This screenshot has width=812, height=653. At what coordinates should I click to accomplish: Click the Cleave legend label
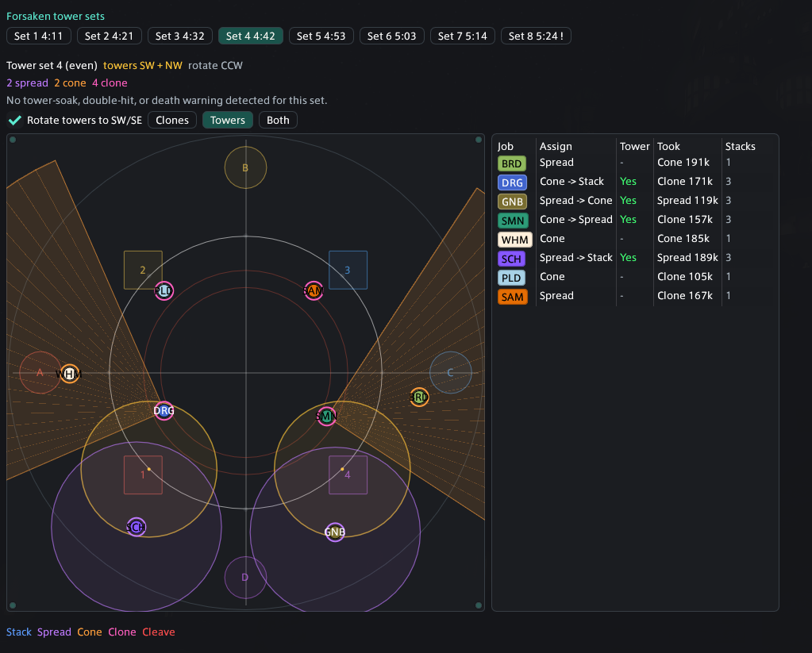point(159,632)
